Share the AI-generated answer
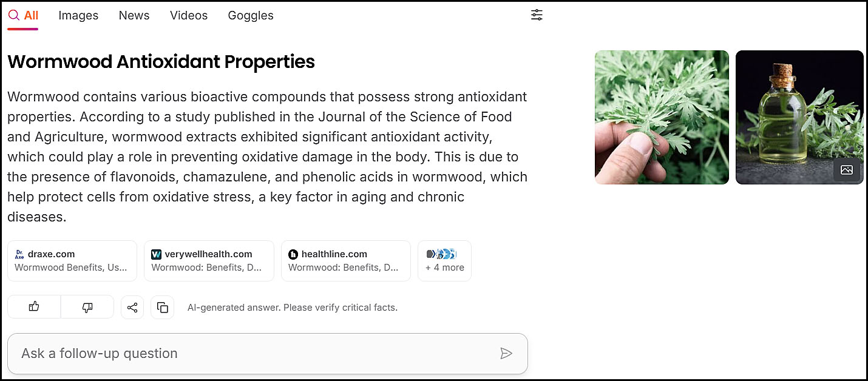This screenshot has height=381, width=868. click(132, 308)
